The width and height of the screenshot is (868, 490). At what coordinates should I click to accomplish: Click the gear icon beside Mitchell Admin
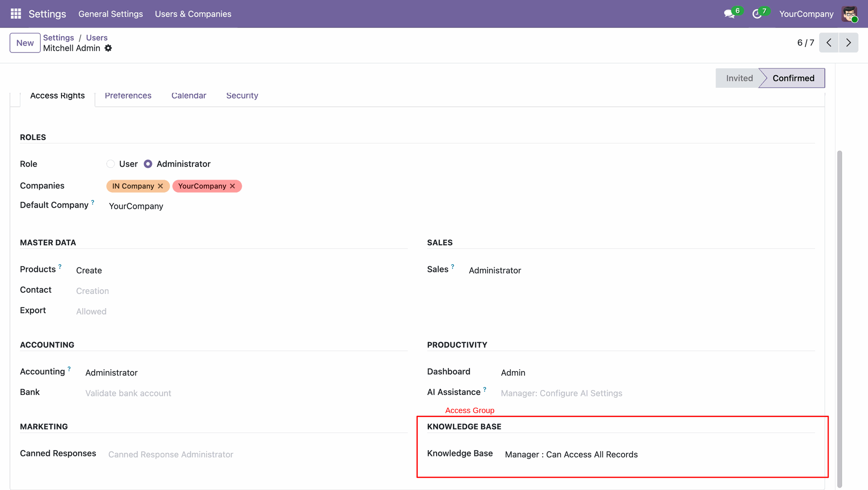[x=108, y=48]
